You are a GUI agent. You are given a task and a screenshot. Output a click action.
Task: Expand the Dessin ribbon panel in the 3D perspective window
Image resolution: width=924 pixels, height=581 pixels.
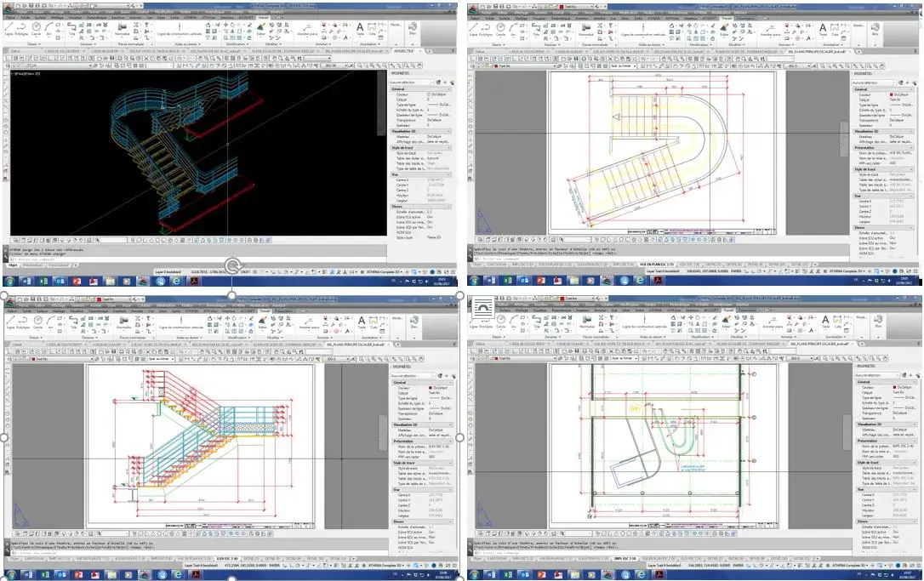coord(34,43)
